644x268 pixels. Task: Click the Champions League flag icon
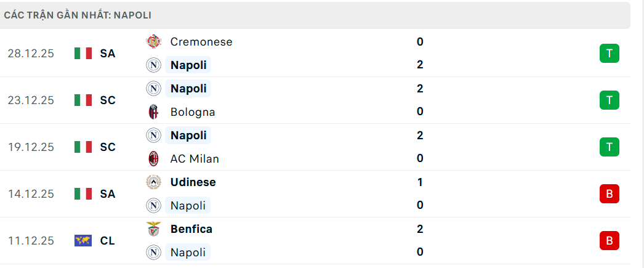tap(83, 241)
